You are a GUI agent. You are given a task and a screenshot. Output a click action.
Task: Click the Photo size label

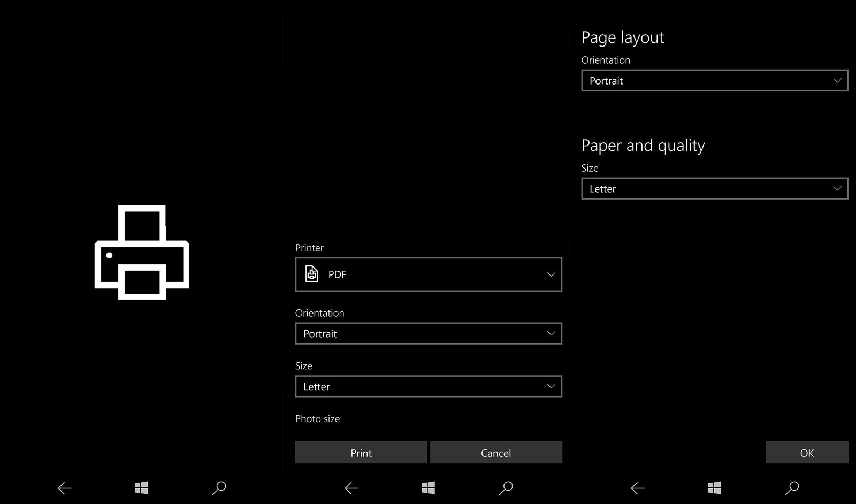[317, 418]
